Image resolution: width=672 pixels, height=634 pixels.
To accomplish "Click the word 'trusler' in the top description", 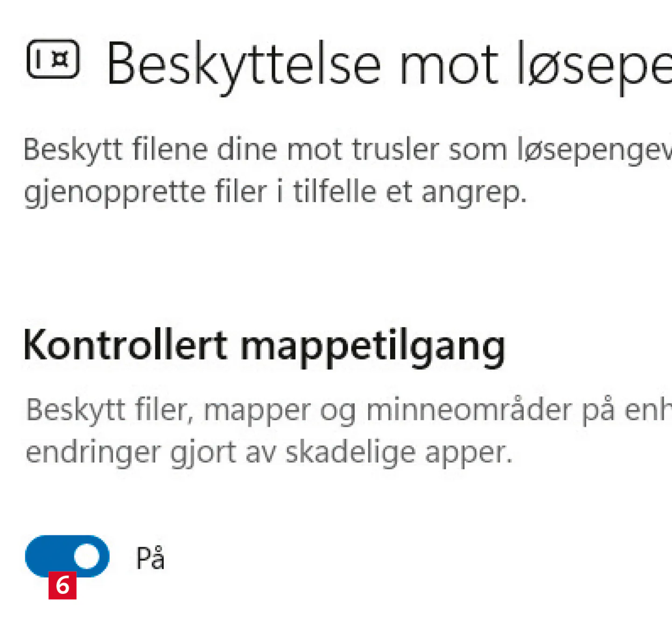I will [x=396, y=150].
